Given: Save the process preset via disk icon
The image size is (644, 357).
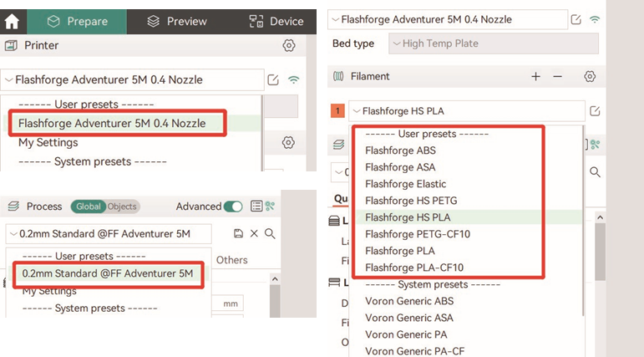Looking at the screenshot, I should (238, 233).
